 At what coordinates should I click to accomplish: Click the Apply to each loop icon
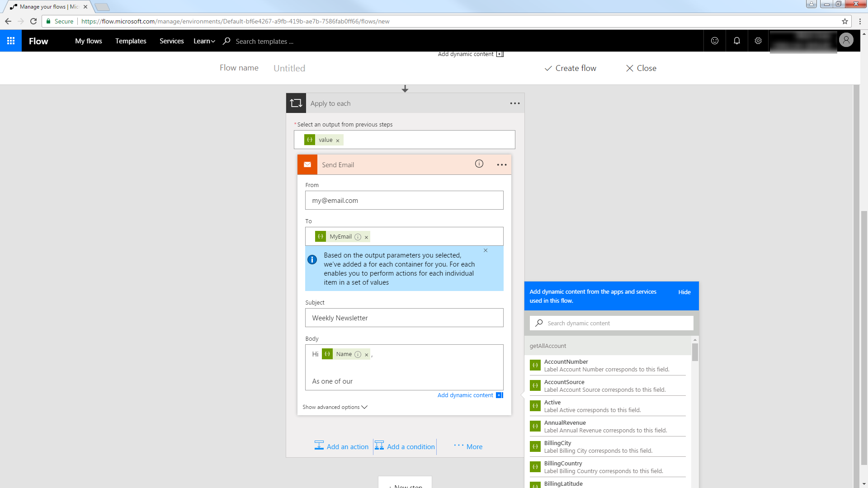coord(296,103)
